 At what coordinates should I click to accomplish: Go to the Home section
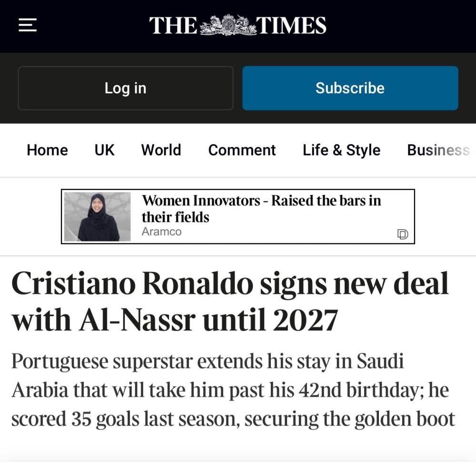(x=47, y=150)
